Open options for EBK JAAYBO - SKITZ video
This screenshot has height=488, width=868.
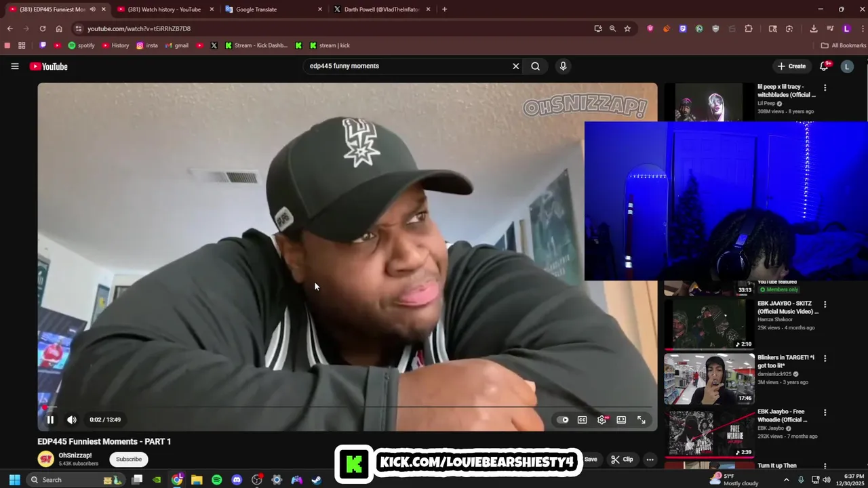pyautogui.click(x=825, y=304)
